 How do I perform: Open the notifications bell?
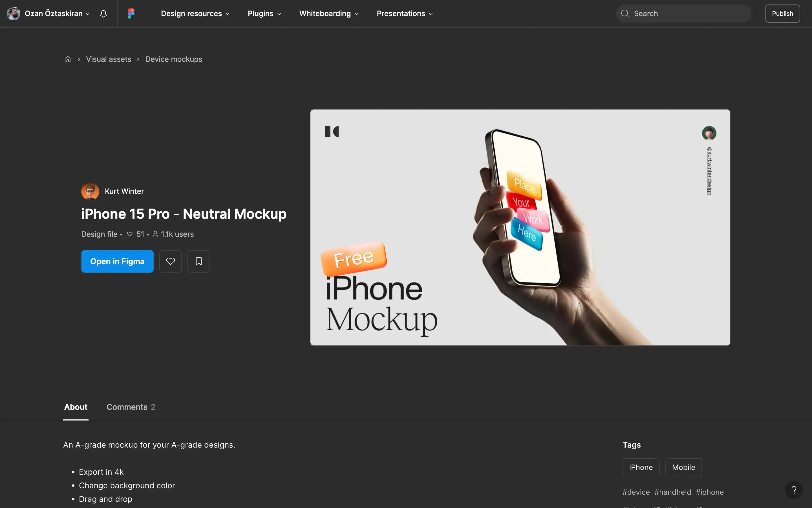pos(103,14)
